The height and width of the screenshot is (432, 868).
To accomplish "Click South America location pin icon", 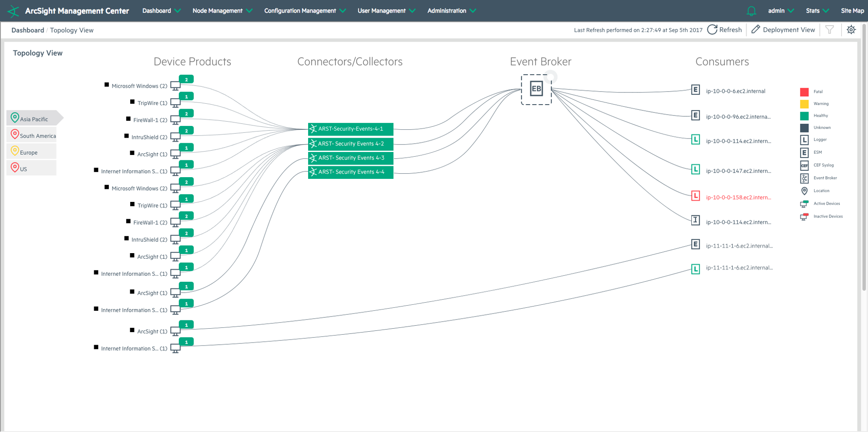I will pos(15,135).
